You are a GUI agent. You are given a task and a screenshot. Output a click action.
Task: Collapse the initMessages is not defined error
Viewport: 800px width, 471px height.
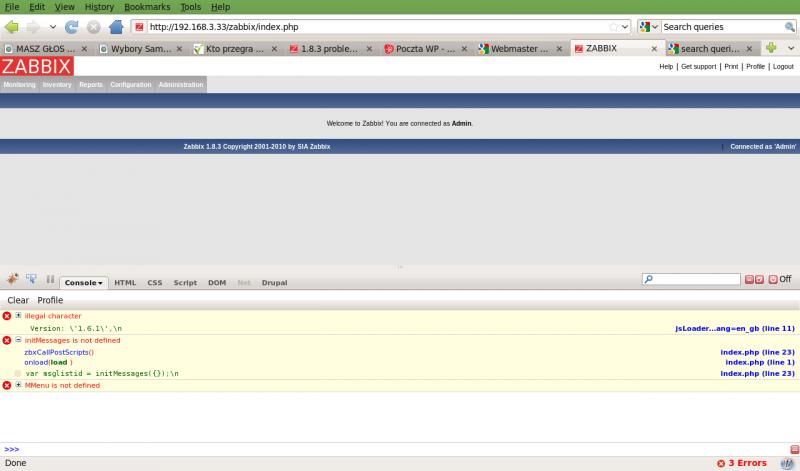point(18,339)
